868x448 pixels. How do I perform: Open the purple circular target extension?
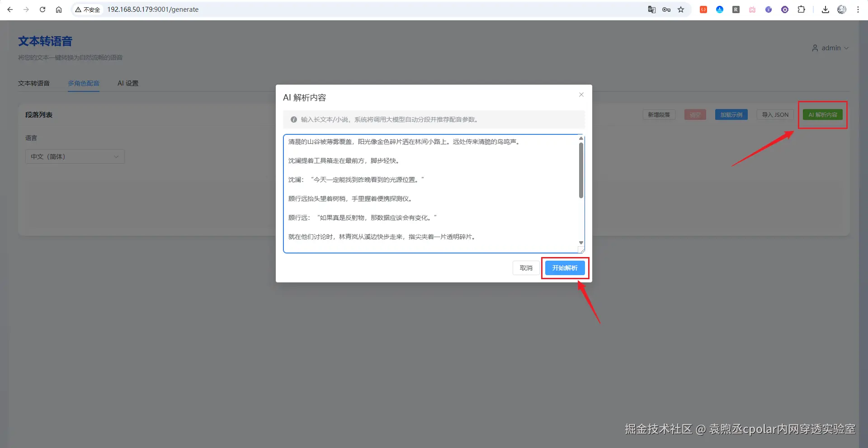[785, 10]
